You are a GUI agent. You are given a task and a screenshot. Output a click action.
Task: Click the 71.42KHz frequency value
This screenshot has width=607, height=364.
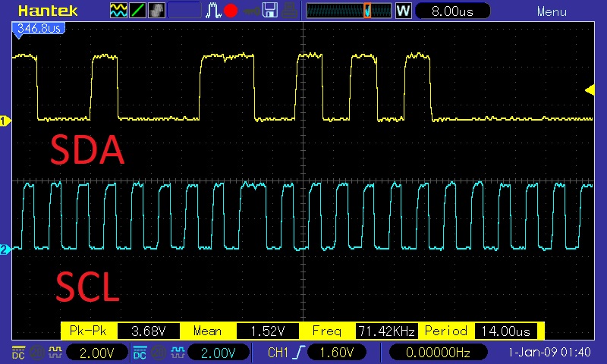387,331
